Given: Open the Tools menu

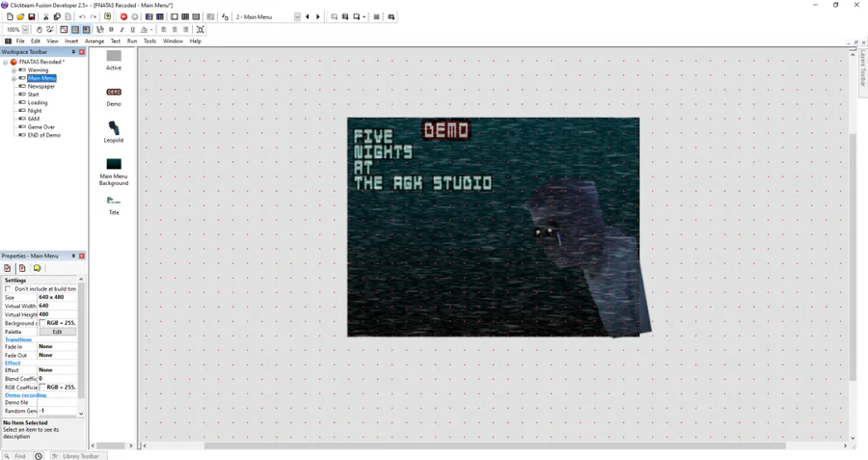Looking at the screenshot, I should pos(150,41).
